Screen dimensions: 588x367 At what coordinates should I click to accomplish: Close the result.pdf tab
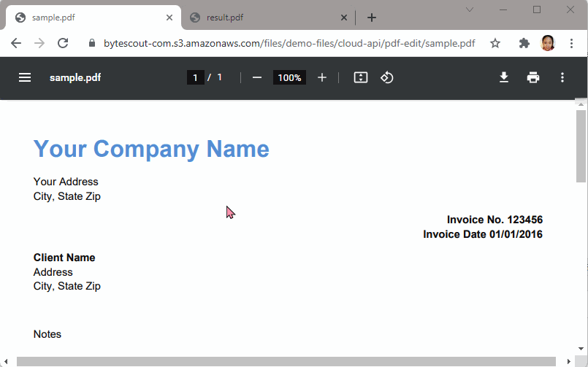pyautogui.click(x=344, y=18)
